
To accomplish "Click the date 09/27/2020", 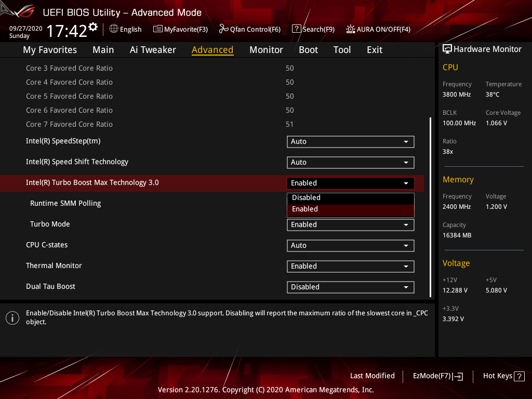I will click(x=26, y=29).
